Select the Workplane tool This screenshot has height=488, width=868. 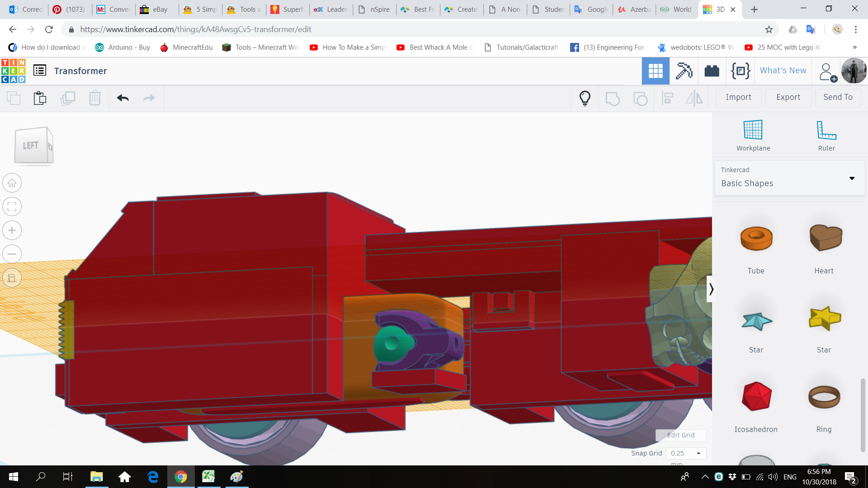(752, 134)
